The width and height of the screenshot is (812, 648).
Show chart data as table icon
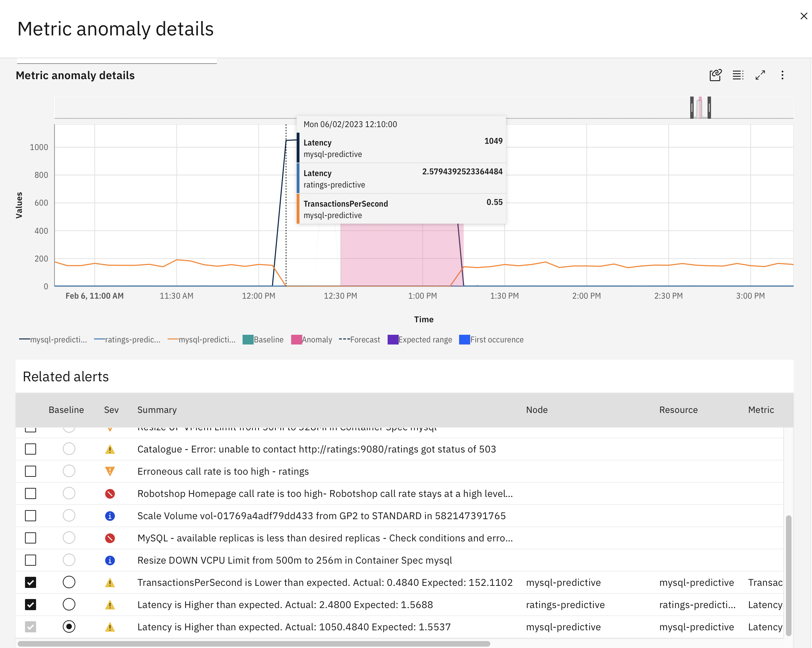(738, 75)
